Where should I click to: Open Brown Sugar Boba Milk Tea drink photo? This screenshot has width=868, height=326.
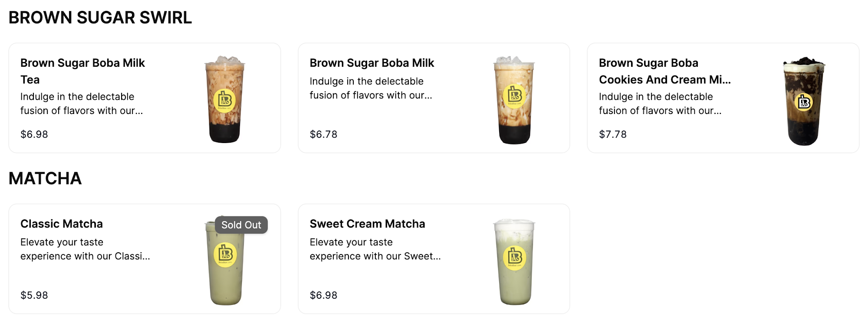pyautogui.click(x=224, y=99)
